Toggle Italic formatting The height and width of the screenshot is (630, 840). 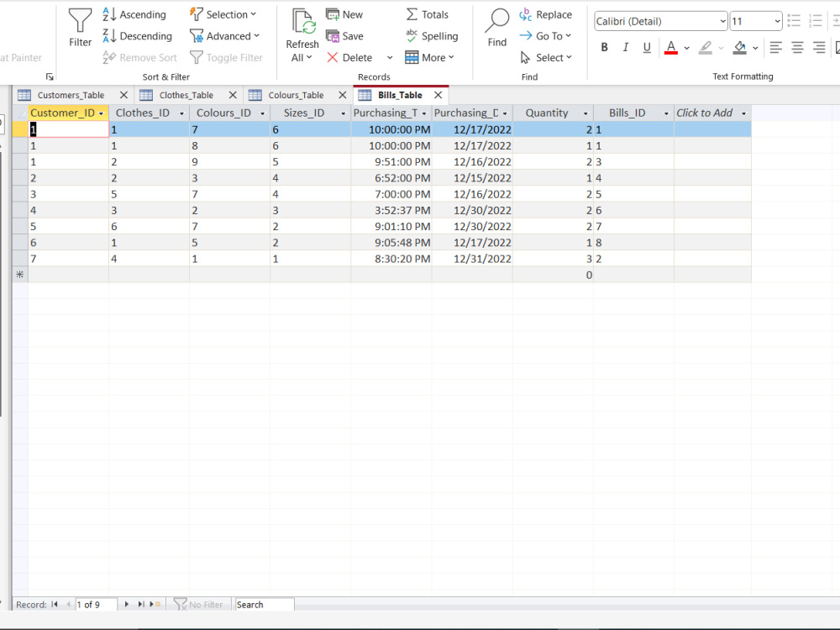[625, 47]
